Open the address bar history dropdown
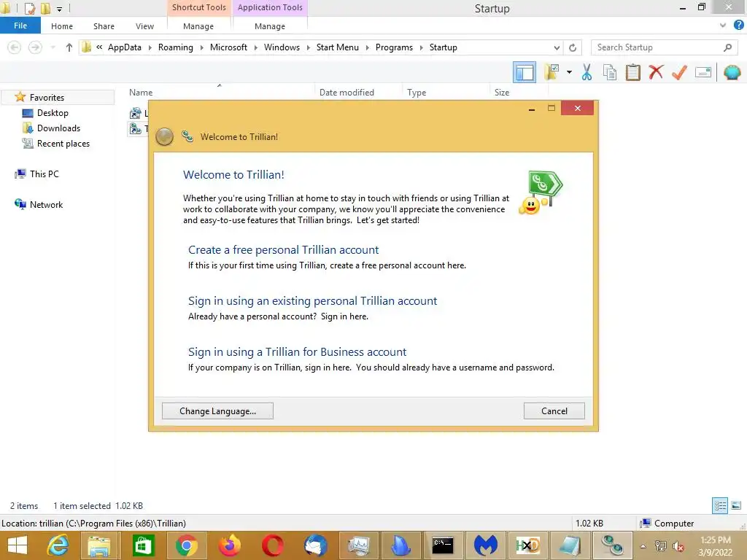747x560 pixels. point(557,47)
